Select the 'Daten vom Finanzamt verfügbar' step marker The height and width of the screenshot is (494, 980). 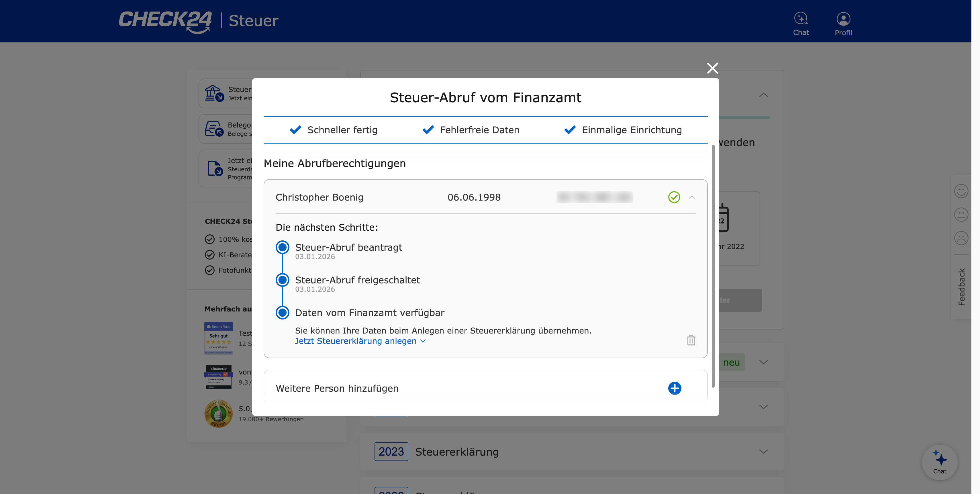tap(282, 313)
